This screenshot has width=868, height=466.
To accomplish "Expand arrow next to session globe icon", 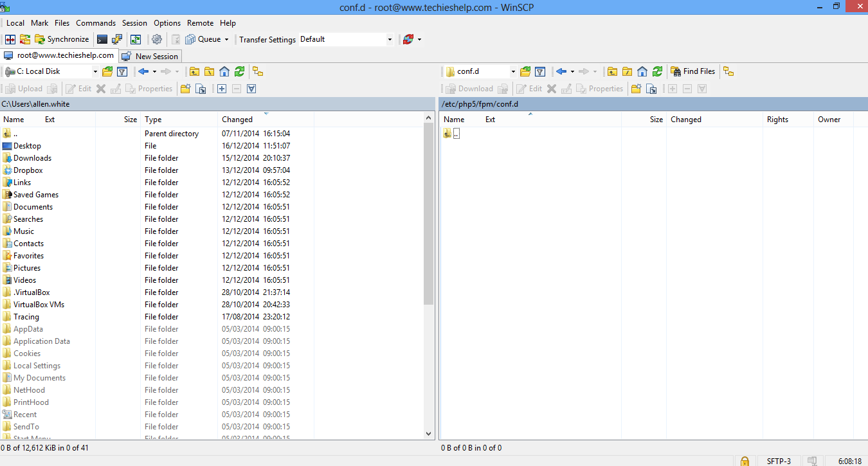I will click(x=419, y=39).
